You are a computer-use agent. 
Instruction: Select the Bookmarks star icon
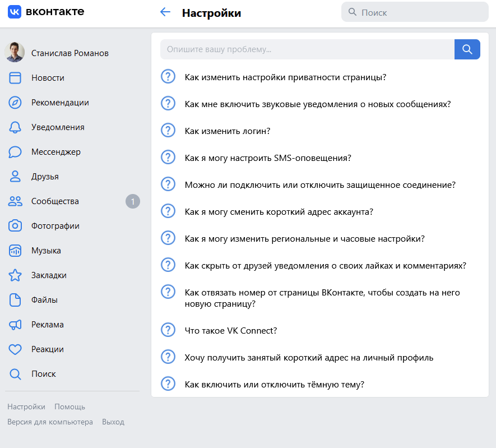[15, 275]
